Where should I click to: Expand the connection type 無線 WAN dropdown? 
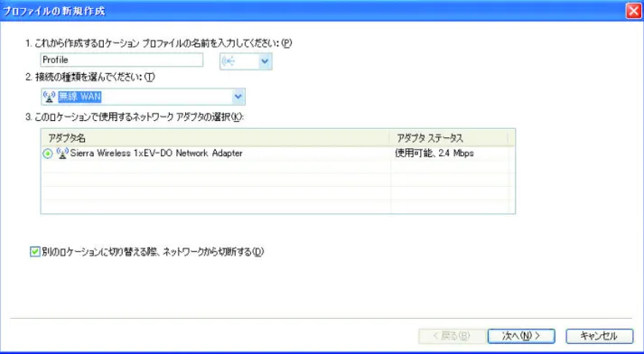(x=238, y=97)
